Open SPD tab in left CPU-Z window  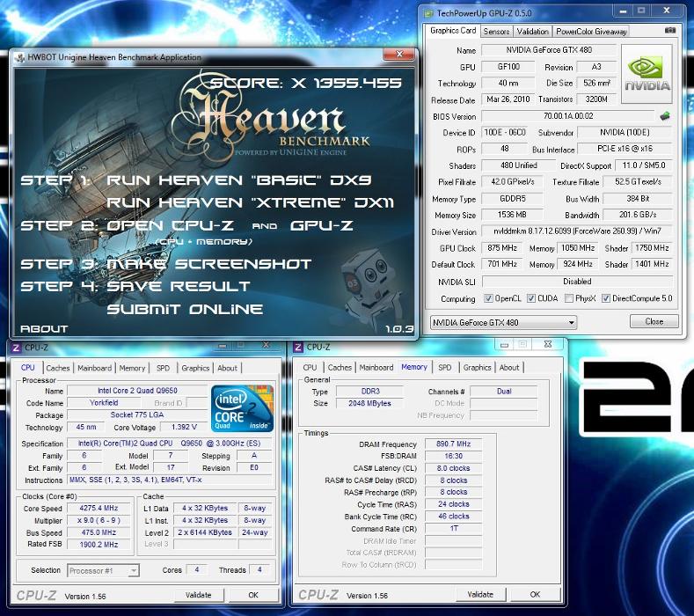163,368
